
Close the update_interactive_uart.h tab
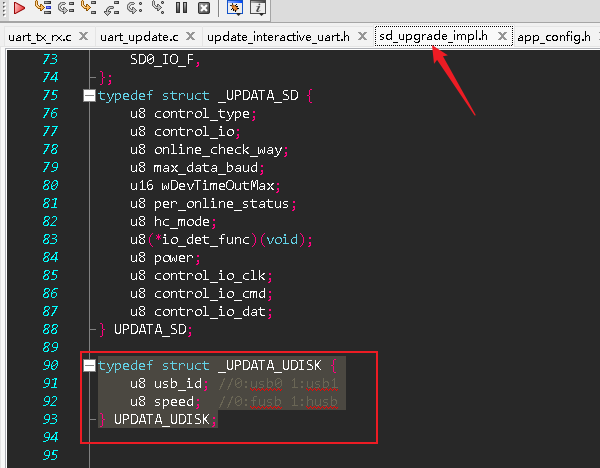pos(362,36)
